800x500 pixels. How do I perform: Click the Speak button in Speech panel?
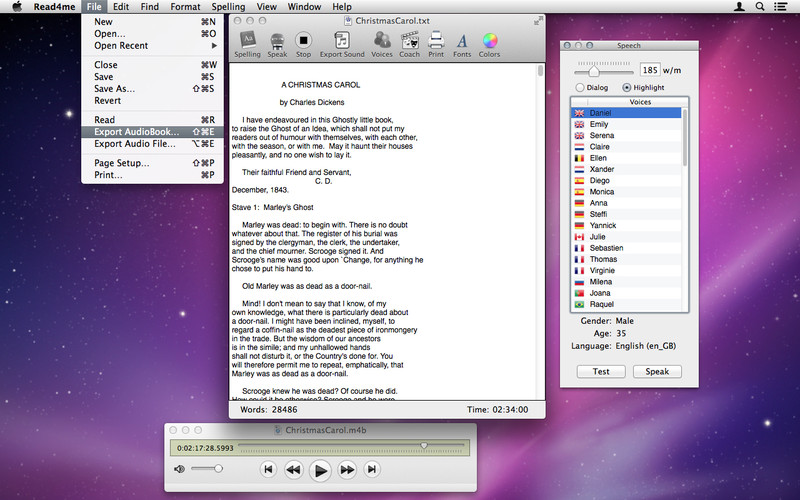657,371
